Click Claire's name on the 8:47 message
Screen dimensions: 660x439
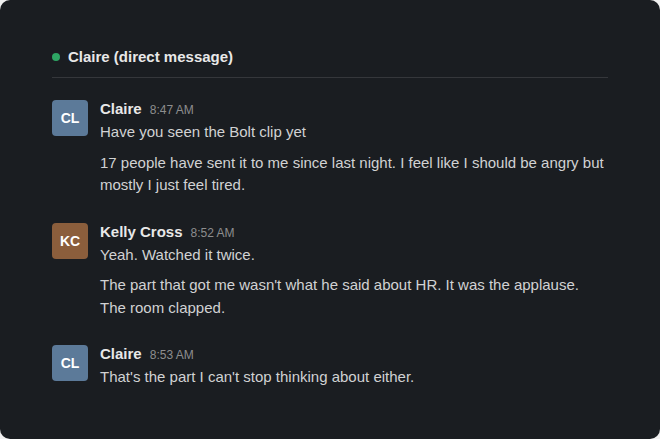point(121,109)
